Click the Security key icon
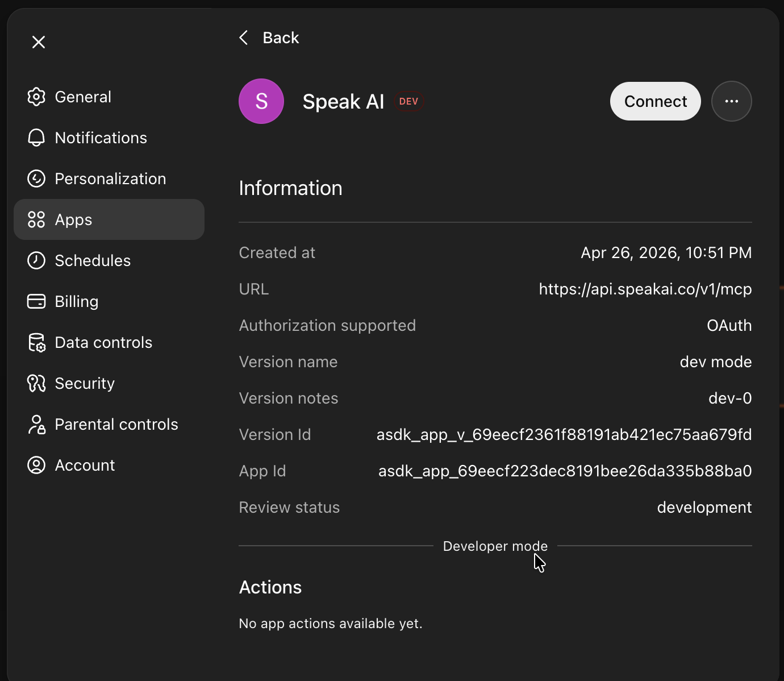Viewport: 784px width, 681px height. click(36, 383)
